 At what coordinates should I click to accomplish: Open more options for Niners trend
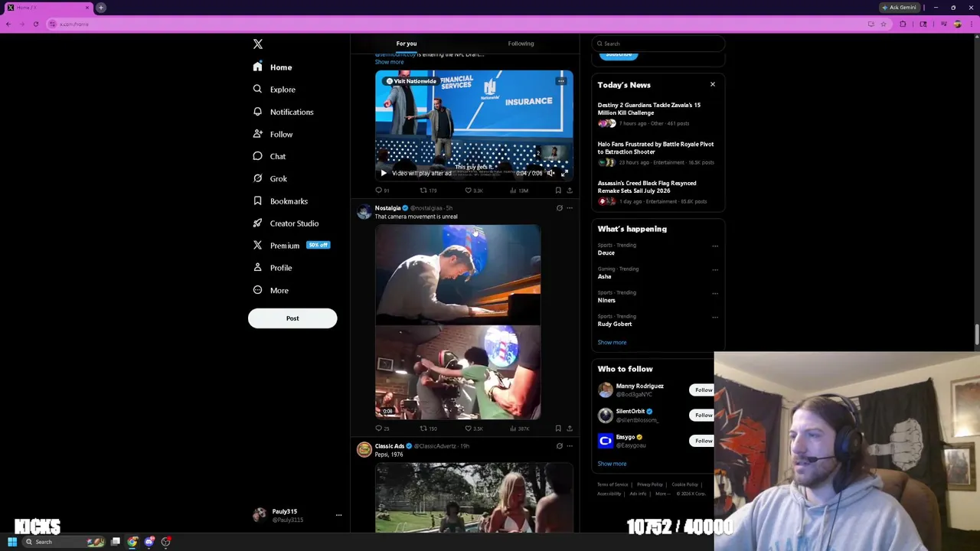point(715,294)
